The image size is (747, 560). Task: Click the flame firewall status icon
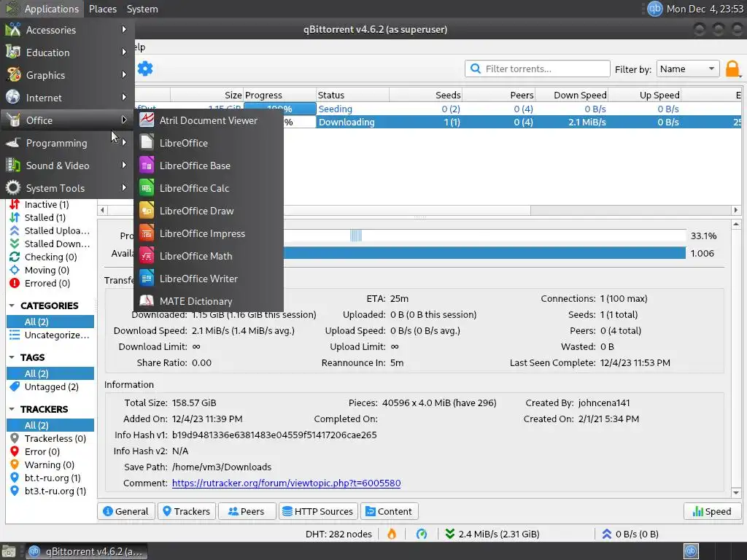(392, 534)
